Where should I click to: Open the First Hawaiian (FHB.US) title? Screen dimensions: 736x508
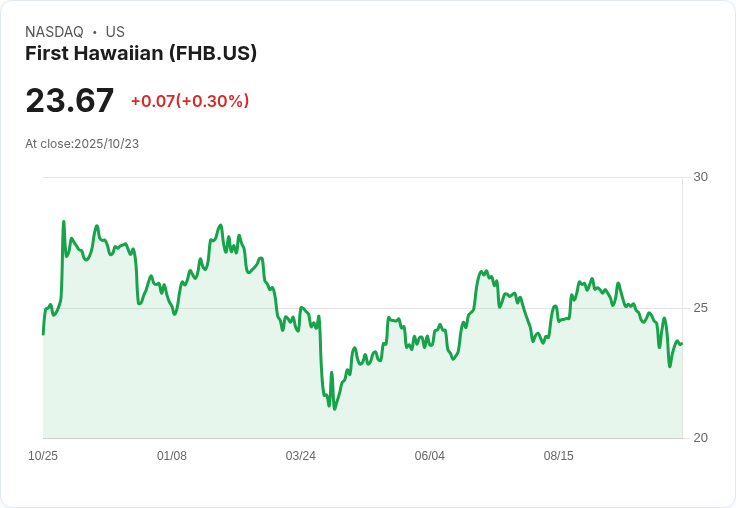tap(141, 53)
